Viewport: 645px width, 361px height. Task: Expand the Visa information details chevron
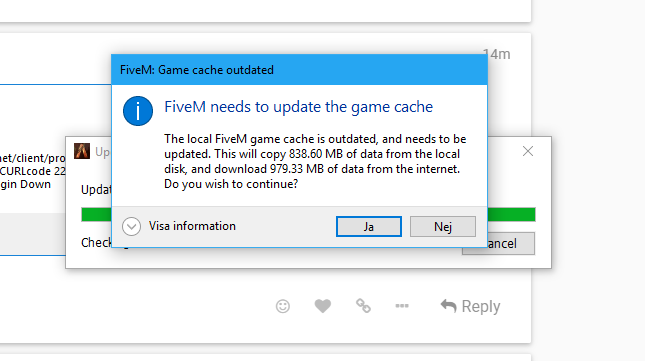[132, 227]
